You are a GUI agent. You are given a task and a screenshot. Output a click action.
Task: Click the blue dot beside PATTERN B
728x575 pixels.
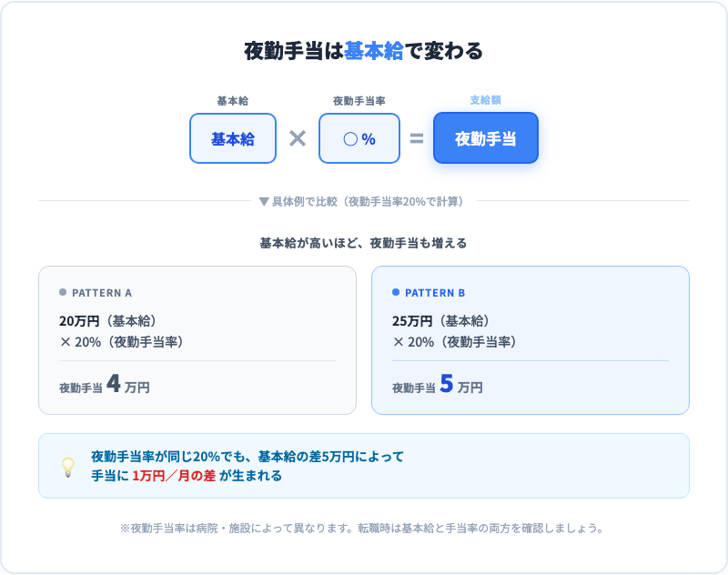[396, 292]
